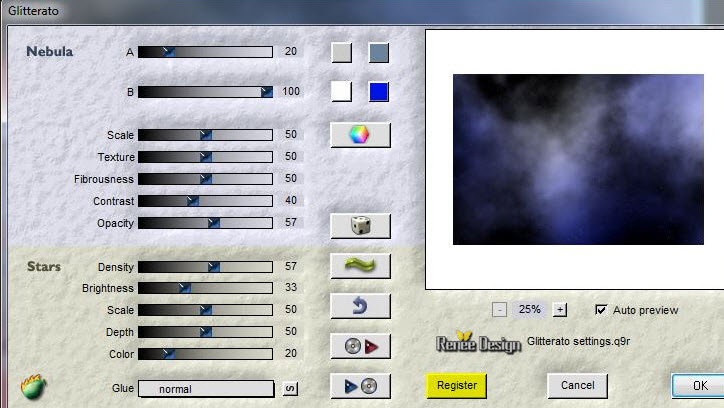This screenshot has width=724, height=408.
Task: Click the yellow Register button
Action: coord(456,385)
